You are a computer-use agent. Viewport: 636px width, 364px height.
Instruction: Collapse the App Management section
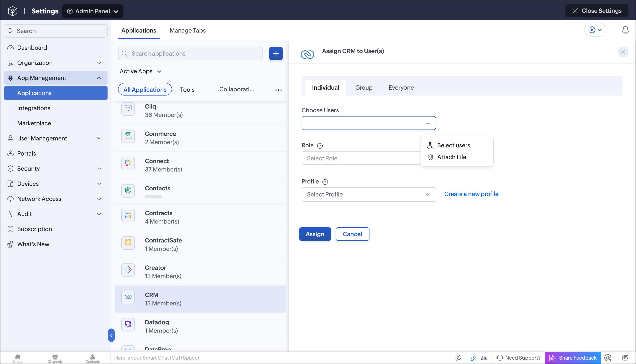(55, 78)
